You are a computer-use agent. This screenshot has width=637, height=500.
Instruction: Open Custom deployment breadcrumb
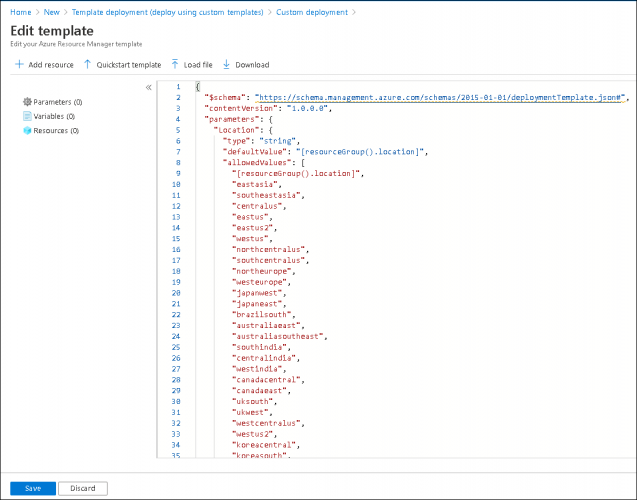point(311,12)
